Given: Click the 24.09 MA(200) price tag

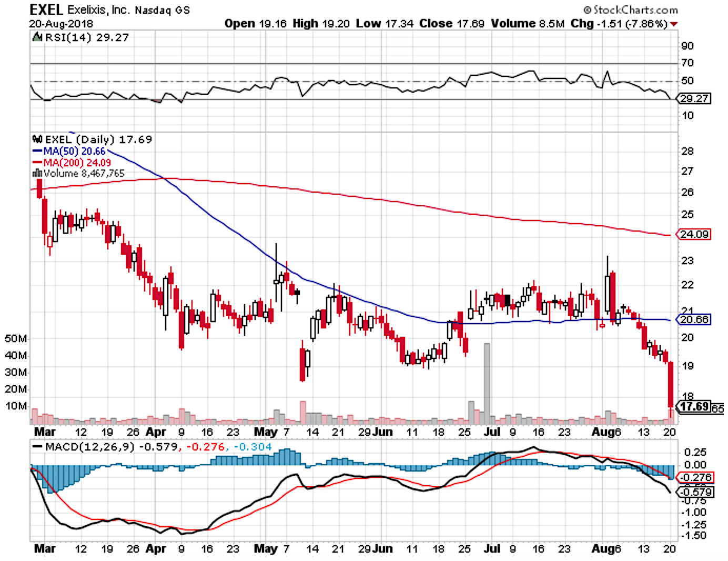Looking at the screenshot, I should pos(694,234).
